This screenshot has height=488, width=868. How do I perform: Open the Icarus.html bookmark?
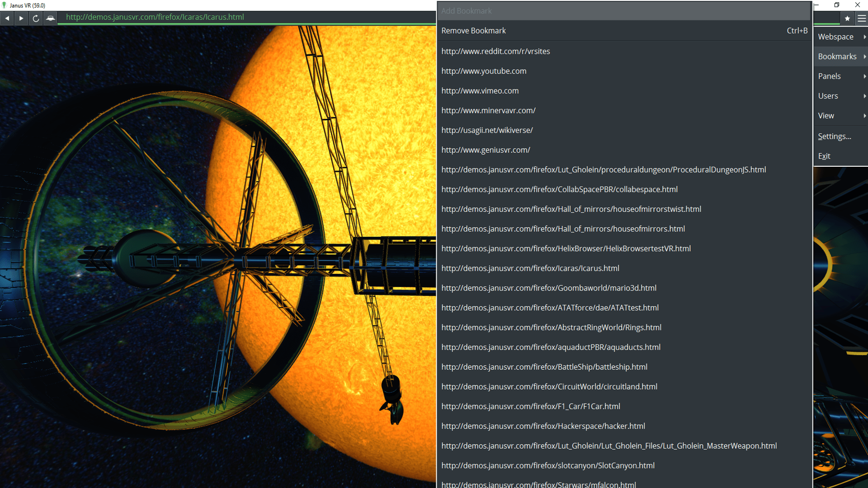coord(530,268)
